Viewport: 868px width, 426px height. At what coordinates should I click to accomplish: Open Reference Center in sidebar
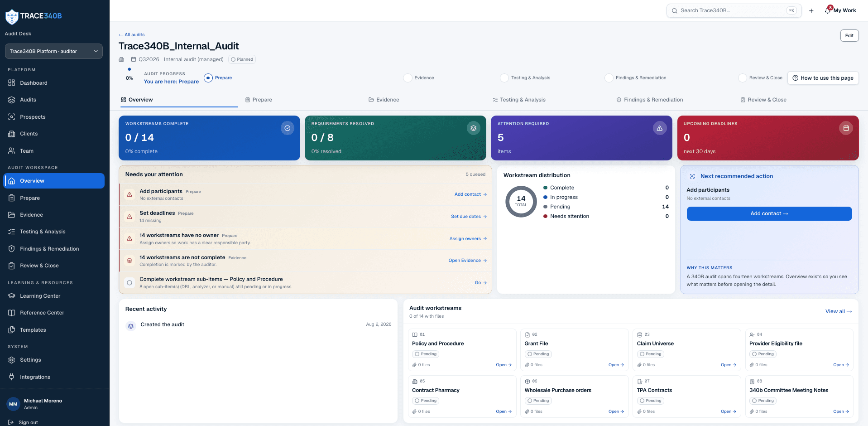[x=54, y=313]
